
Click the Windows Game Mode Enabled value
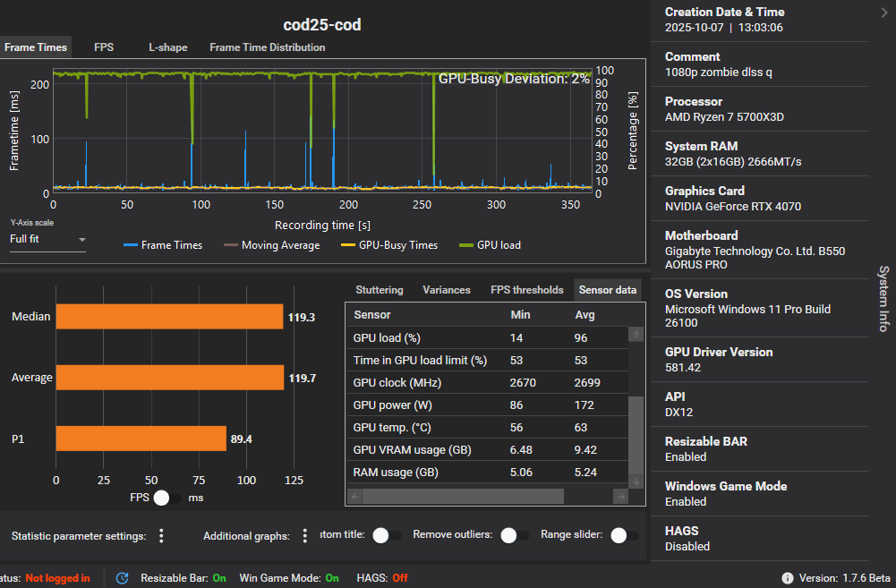tap(685, 502)
